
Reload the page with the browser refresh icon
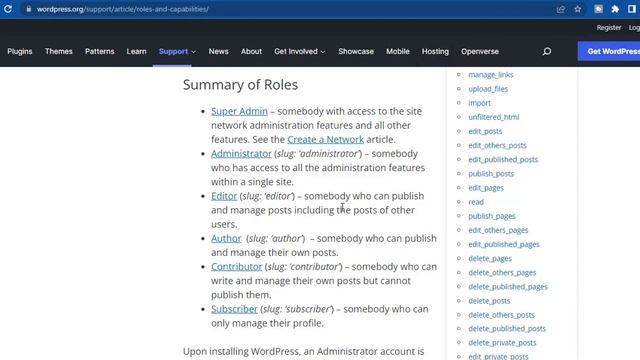click(x=8, y=9)
